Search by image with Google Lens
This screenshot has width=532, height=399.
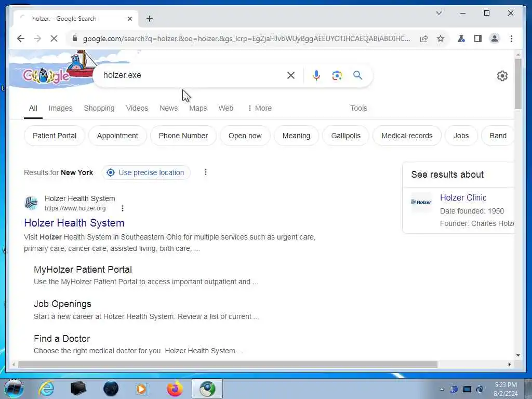click(x=337, y=75)
